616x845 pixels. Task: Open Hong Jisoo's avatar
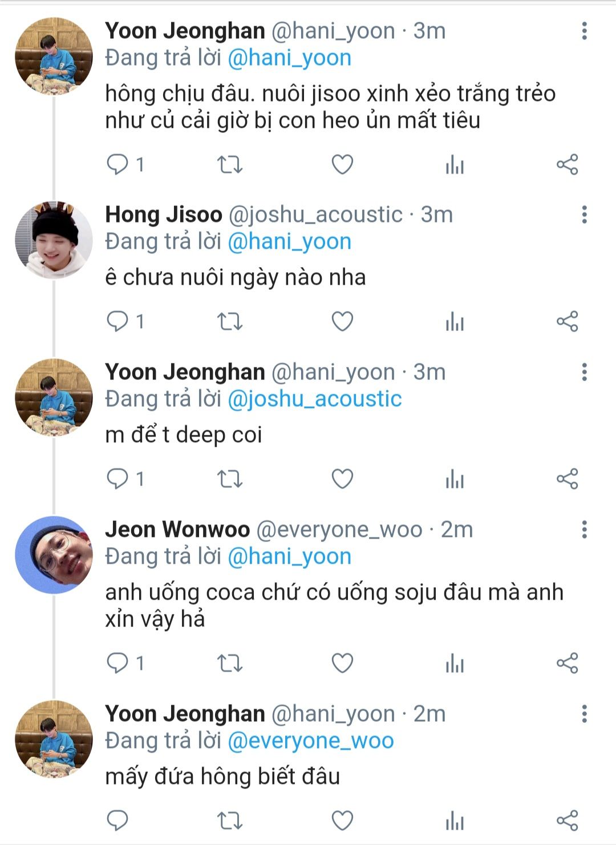point(54,240)
